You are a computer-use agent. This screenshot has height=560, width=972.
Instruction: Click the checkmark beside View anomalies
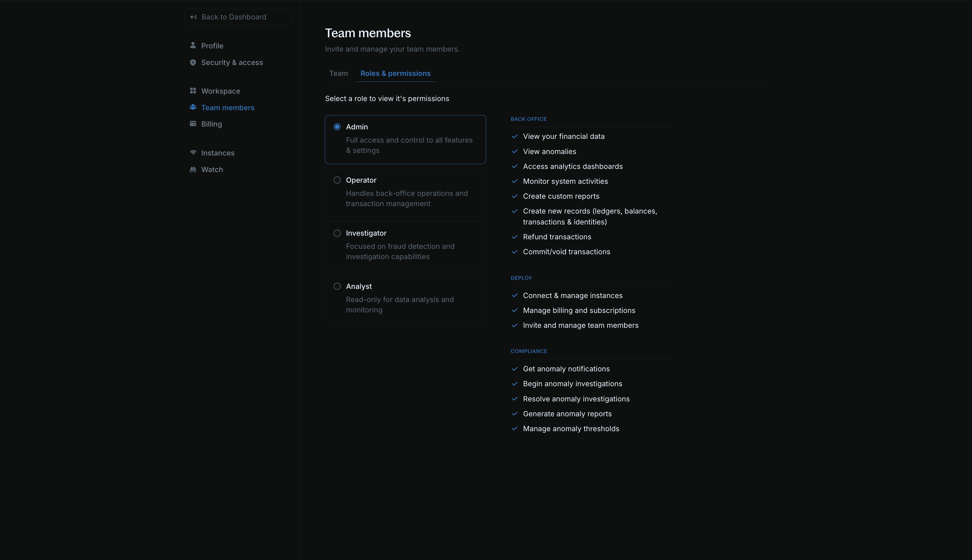tap(515, 151)
